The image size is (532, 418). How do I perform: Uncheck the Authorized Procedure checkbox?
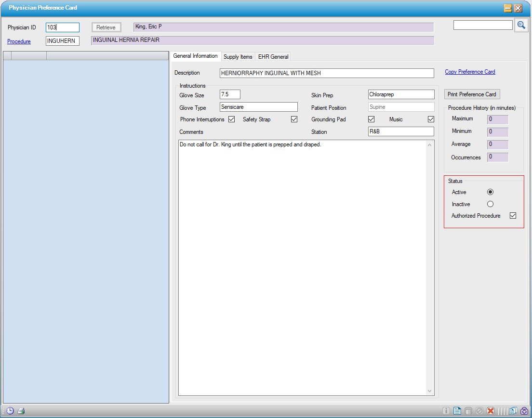click(x=513, y=216)
